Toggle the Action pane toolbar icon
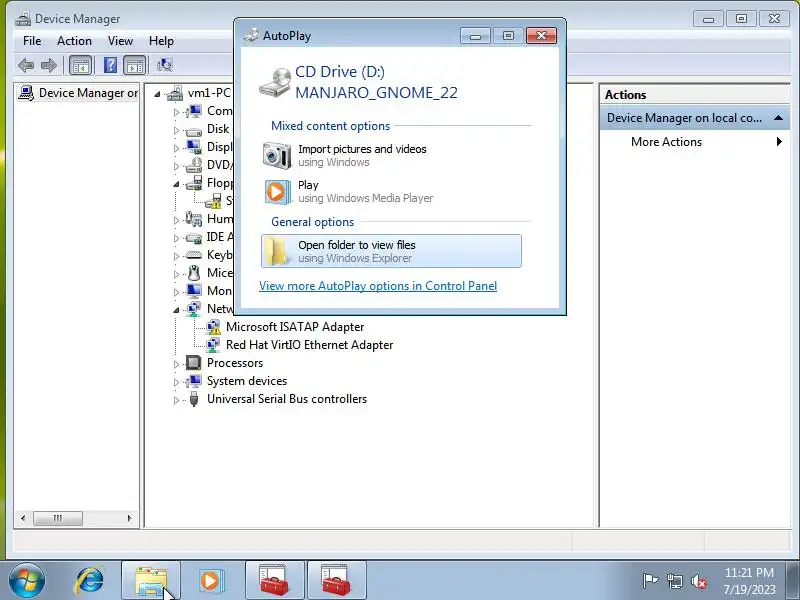 click(x=135, y=65)
